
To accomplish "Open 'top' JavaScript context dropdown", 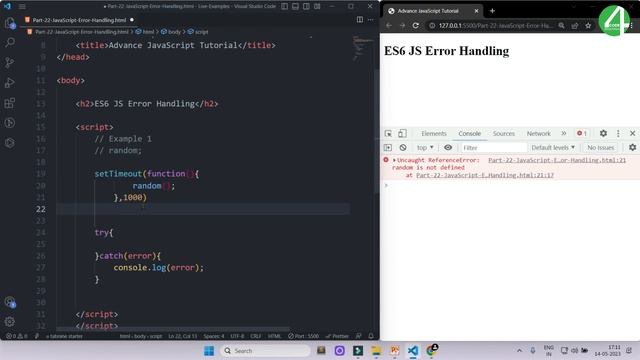I will [x=425, y=147].
